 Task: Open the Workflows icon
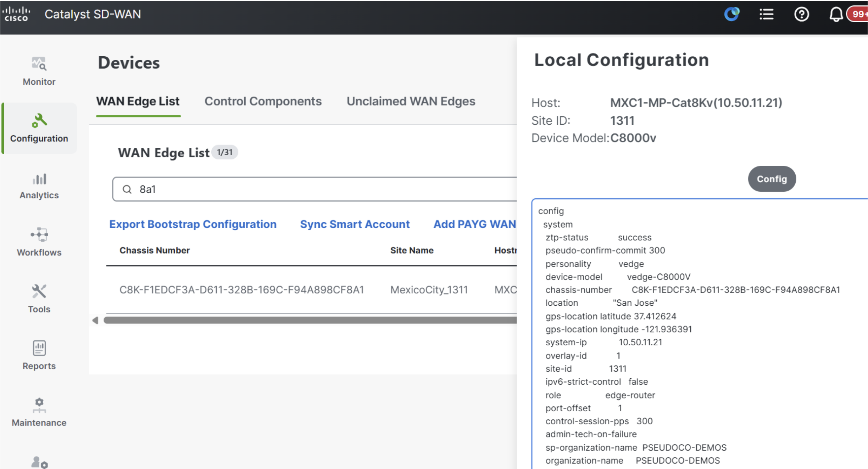pyautogui.click(x=39, y=234)
